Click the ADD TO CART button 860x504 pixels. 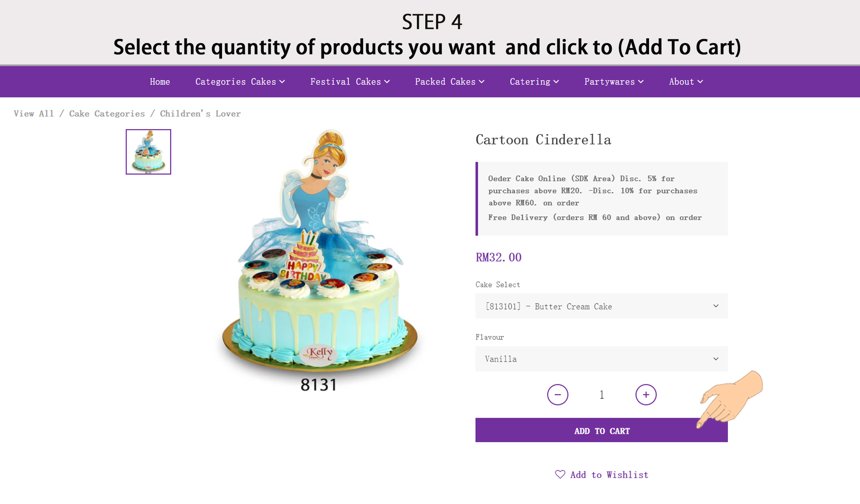tap(601, 430)
